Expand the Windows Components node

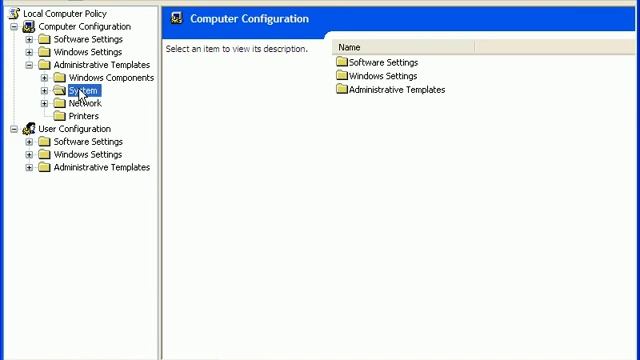click(x=44, y=78)
